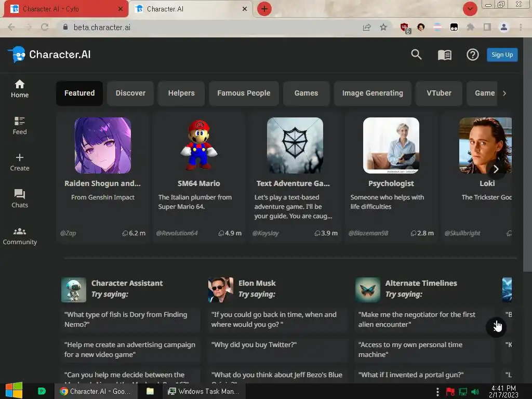Image resolution: width=532 pixels, height=399 pixels.
Task: Open the Loki character image
Action: [485, 145]
